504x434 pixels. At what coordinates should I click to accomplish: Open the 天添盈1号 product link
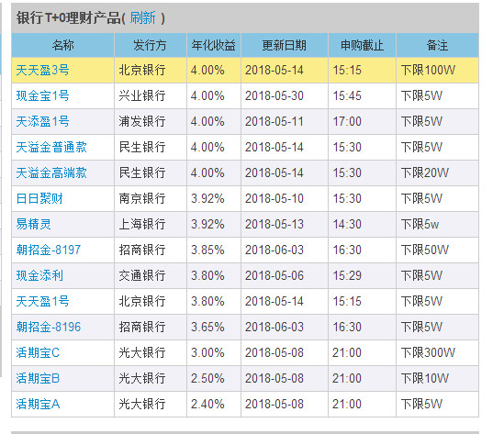tap(42, 121)
